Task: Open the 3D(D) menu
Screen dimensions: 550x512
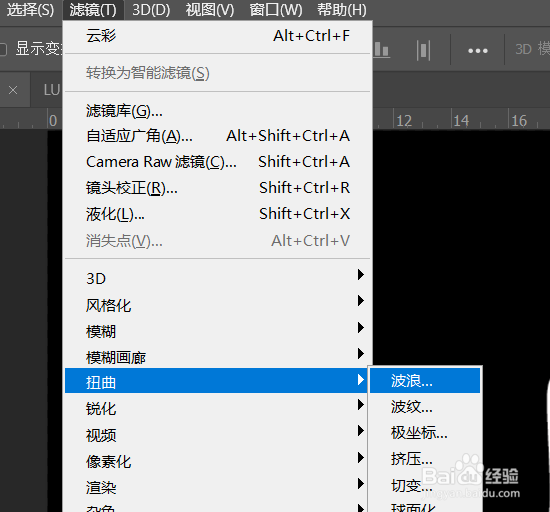Action: click(x=151, y=9)
